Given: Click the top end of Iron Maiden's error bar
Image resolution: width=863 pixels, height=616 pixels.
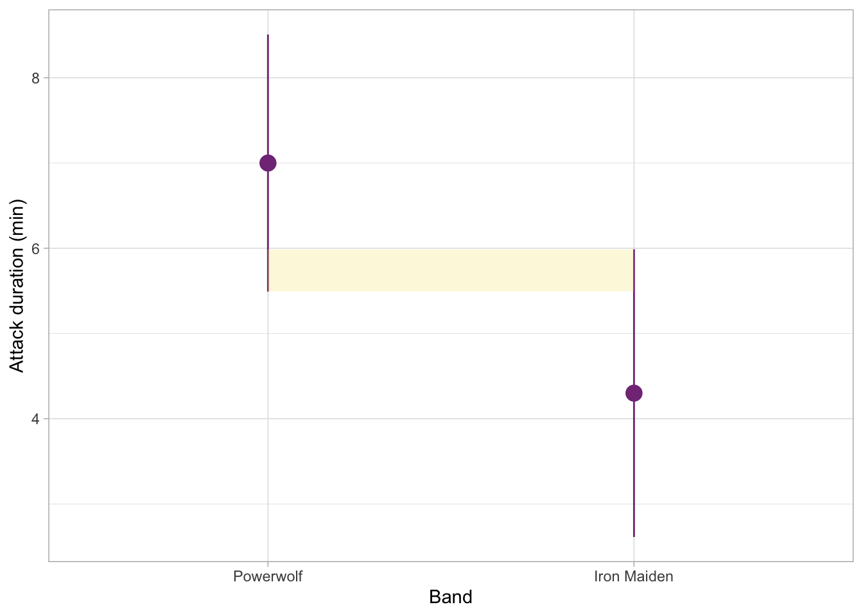Looking at the screenshot, I should point(634,251).
